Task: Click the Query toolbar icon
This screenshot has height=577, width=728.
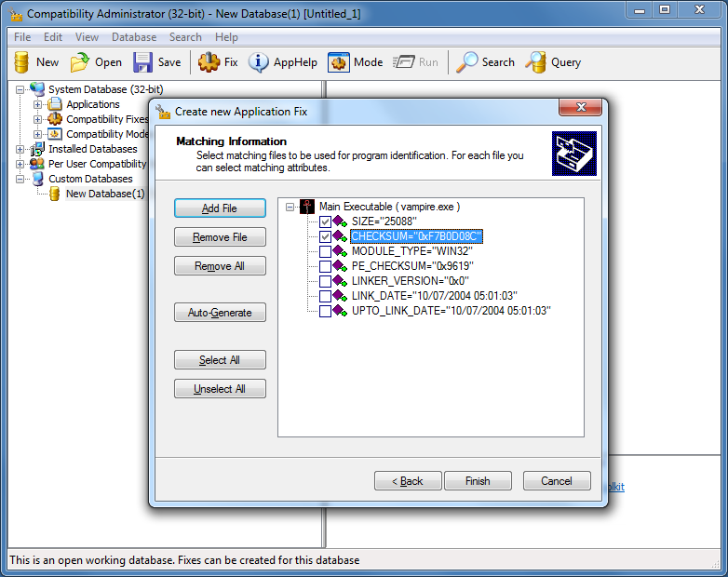Action: coord(536,62)
